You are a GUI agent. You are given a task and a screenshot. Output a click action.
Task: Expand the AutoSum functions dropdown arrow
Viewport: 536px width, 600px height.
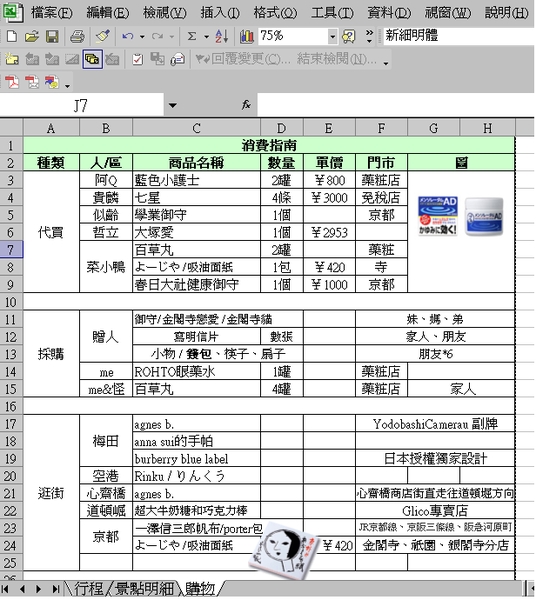206,37
